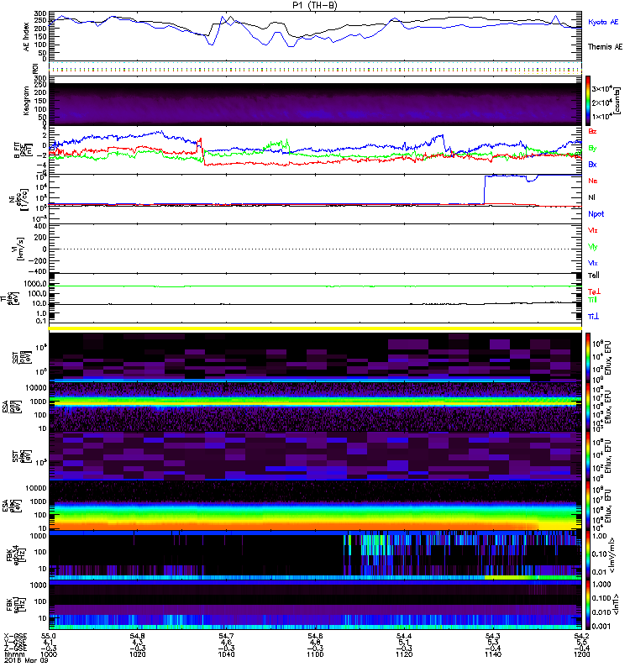This screenshot has height=672, width=630.
Task: Click the yellow horizontal bar above SST panel
Action: [x=315, y=328]
